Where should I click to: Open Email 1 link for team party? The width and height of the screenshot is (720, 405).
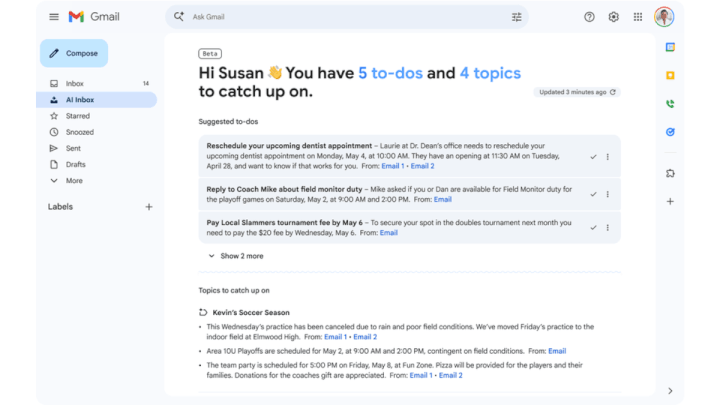421,376
